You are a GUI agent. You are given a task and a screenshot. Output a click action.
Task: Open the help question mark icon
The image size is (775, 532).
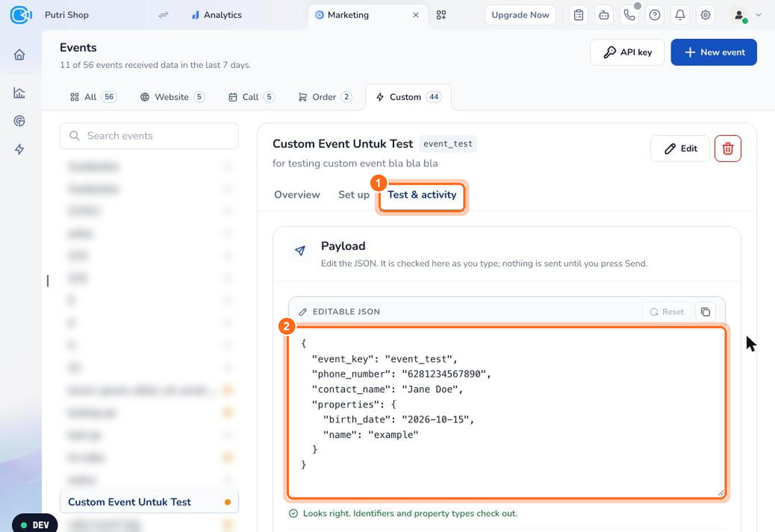pyautogui.click(x=654, y=15)
